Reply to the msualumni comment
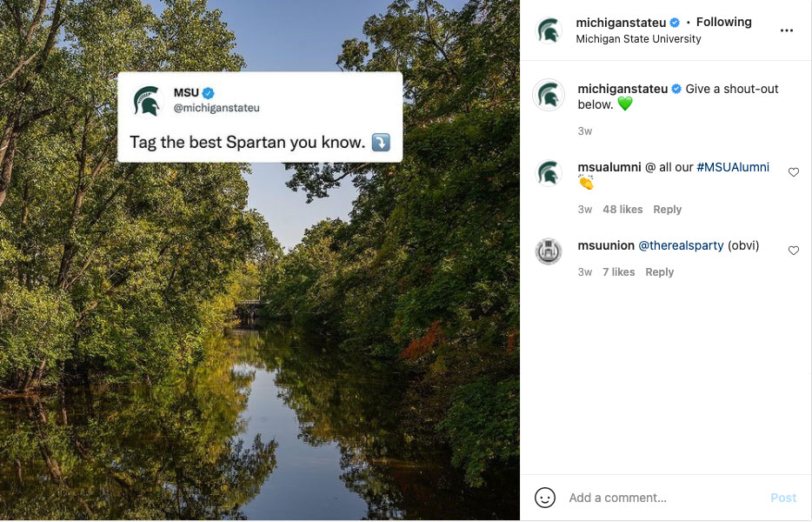Image resolution: width=812 pixels, height=522 pixels. pos(667,210)
